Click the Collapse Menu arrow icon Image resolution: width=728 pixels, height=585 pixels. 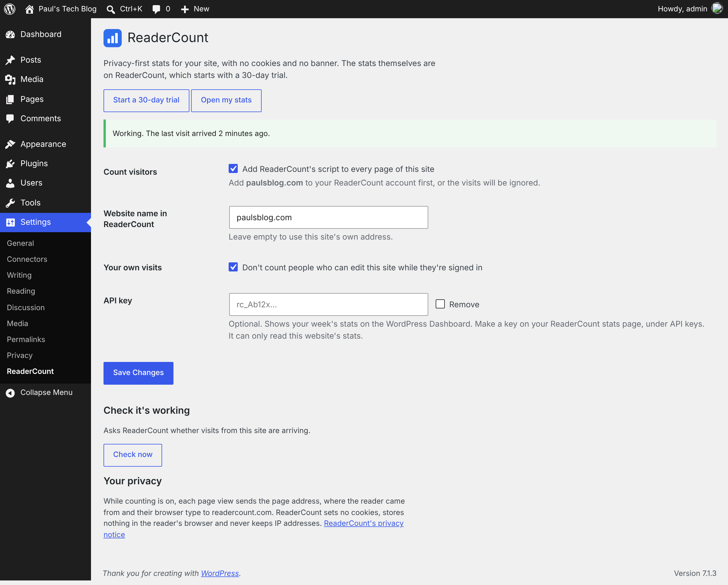[11, 393]
